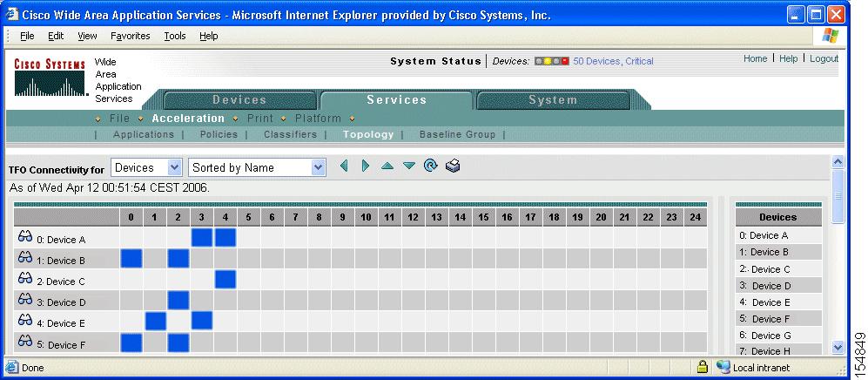This screenshot has height=380, width=868.
Task: Click the blue cell Device E column 1
Action: pos(156,322)
